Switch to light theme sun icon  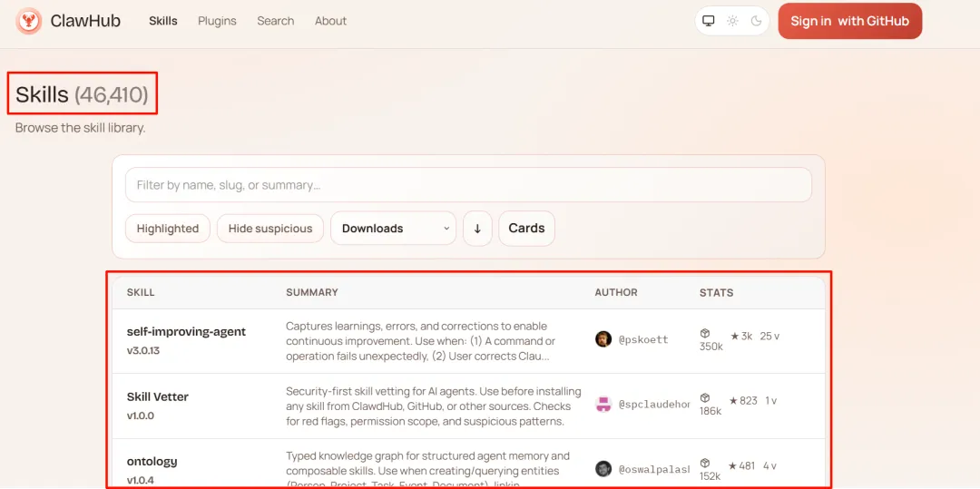pos(732,21)
